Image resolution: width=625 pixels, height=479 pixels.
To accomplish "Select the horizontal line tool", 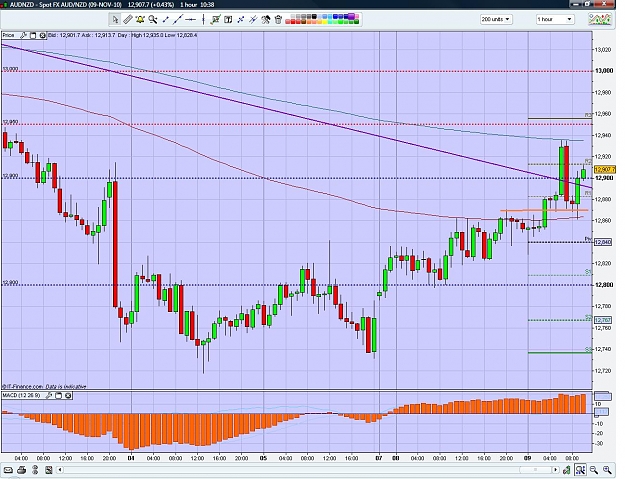I will (x=191, y=19).
